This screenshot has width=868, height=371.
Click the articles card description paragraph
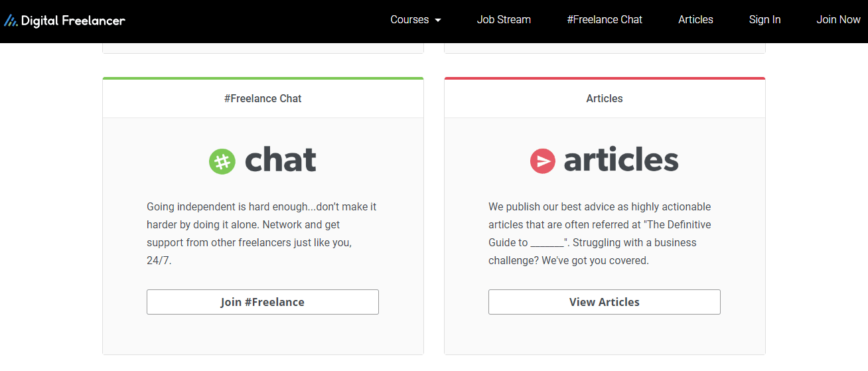(600, 234)
